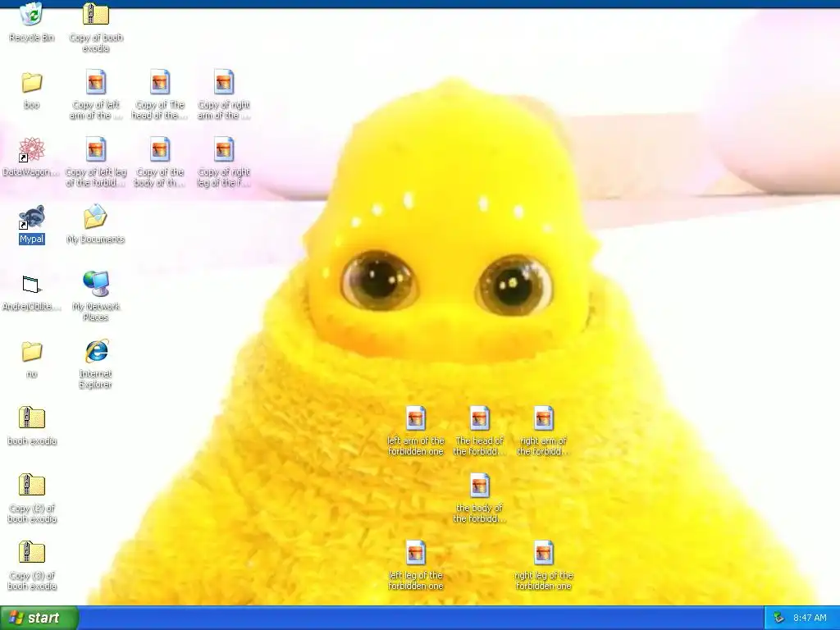The height and width of the screenshot is (630, 840).
Task: Select 'left leg of the forbidden one' file
Action: [x=416, y=553]
